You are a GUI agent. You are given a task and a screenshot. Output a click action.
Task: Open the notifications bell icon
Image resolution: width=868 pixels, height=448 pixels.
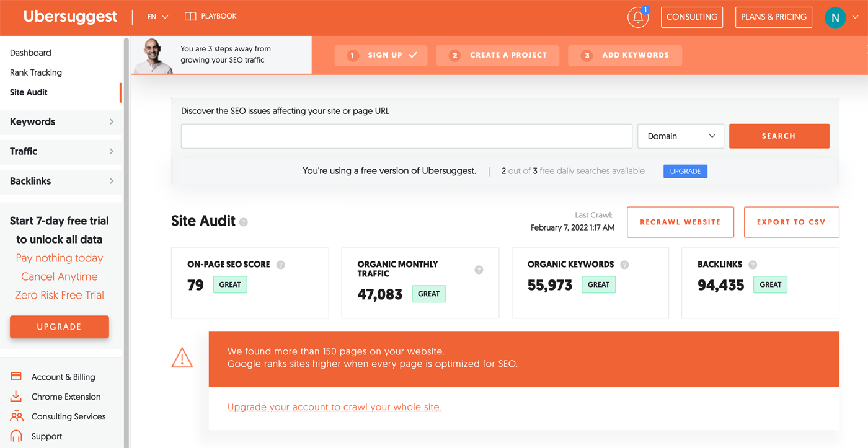638,17
